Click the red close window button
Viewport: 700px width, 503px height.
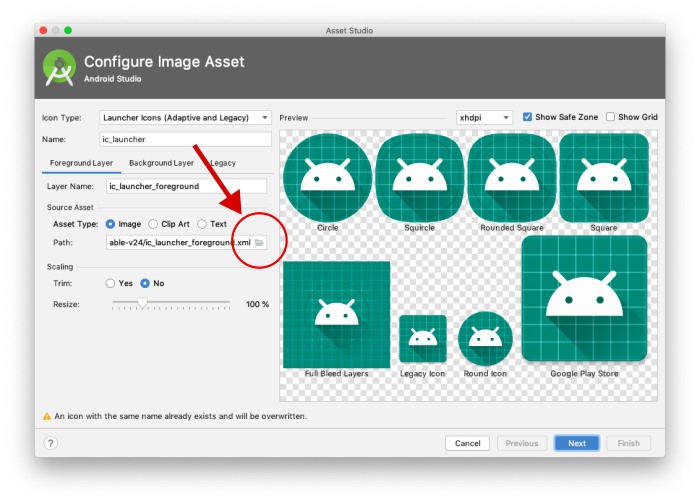(43, 30)
